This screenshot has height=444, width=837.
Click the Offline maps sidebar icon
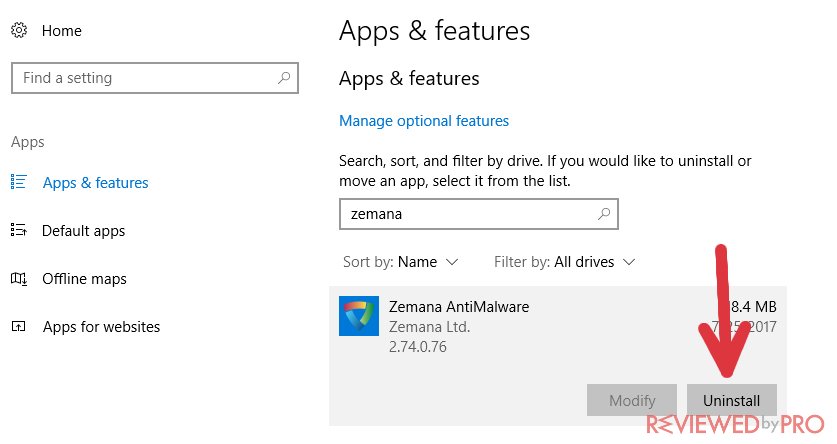click(19, 279)
